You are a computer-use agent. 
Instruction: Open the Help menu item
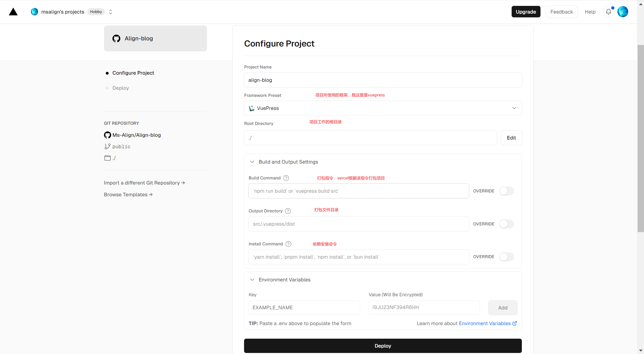[x=590, y=12]
